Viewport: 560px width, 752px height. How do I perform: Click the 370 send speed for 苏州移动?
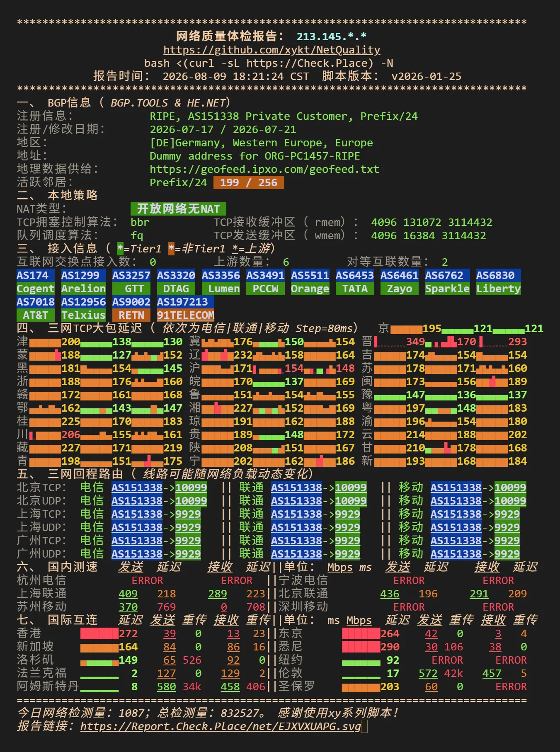coord(128,607)
